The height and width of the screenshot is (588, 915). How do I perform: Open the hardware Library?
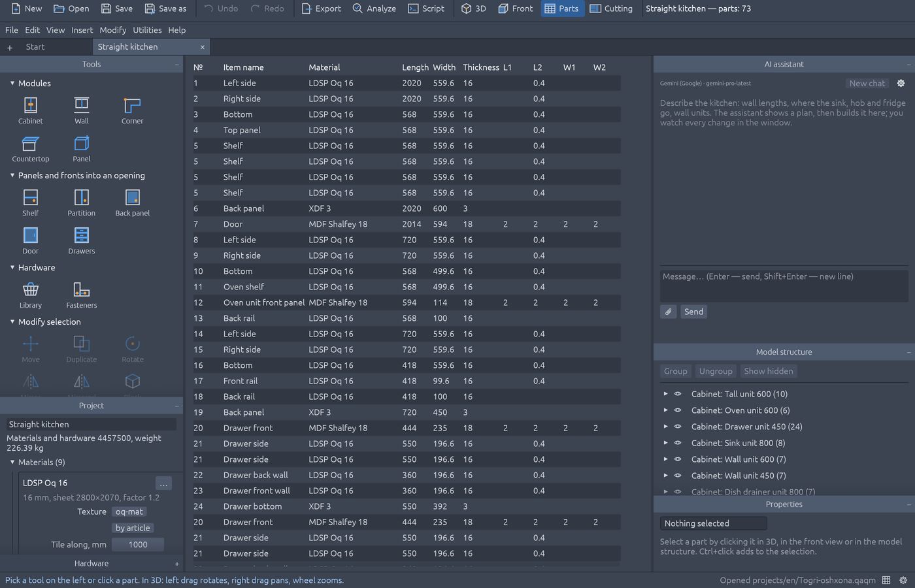tap(31, 295)
